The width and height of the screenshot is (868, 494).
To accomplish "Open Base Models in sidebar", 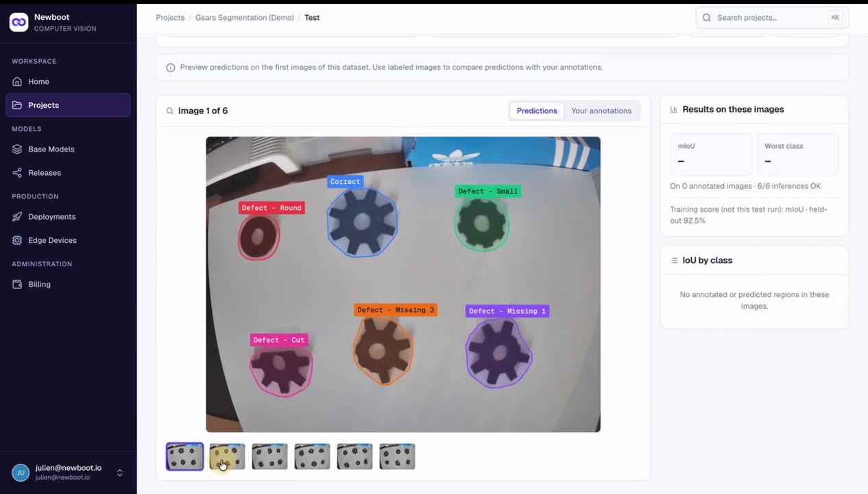I will click(68, 149).
